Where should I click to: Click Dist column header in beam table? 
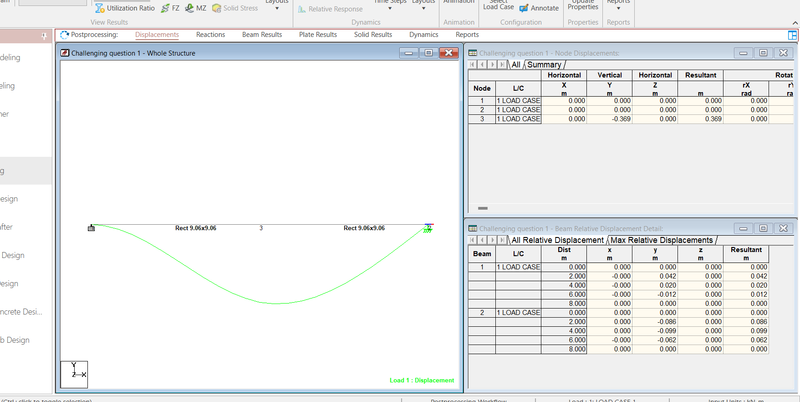click(x=564, y=254)
